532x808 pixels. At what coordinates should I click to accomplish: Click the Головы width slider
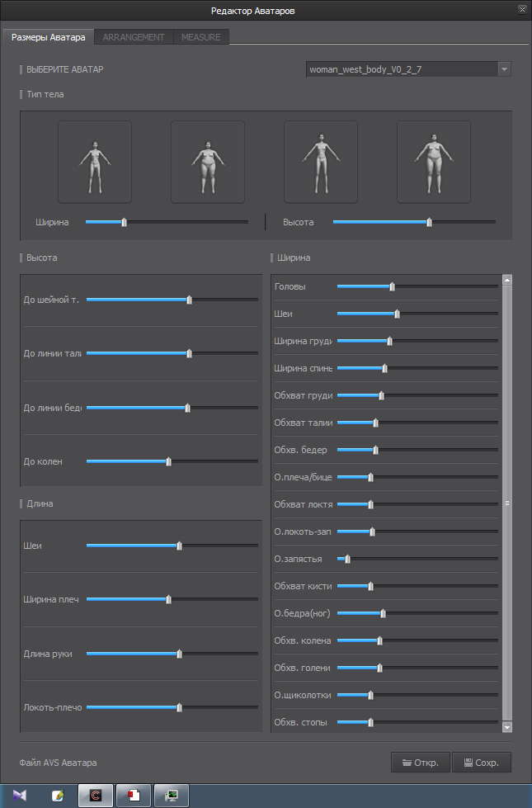(417, 286)
